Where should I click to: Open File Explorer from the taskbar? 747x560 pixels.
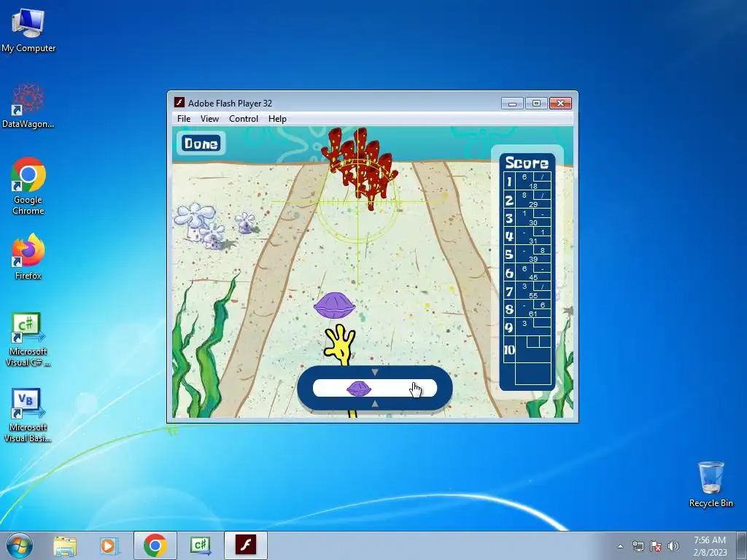(x=65, y=545)
